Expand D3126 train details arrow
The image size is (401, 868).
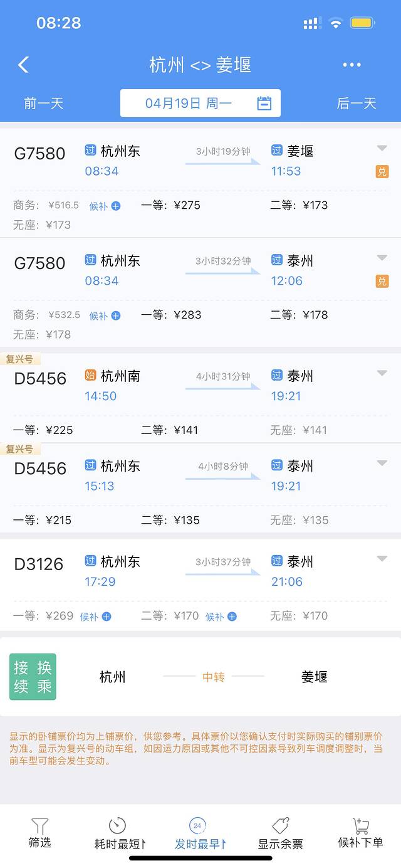[x=382, y=559]
